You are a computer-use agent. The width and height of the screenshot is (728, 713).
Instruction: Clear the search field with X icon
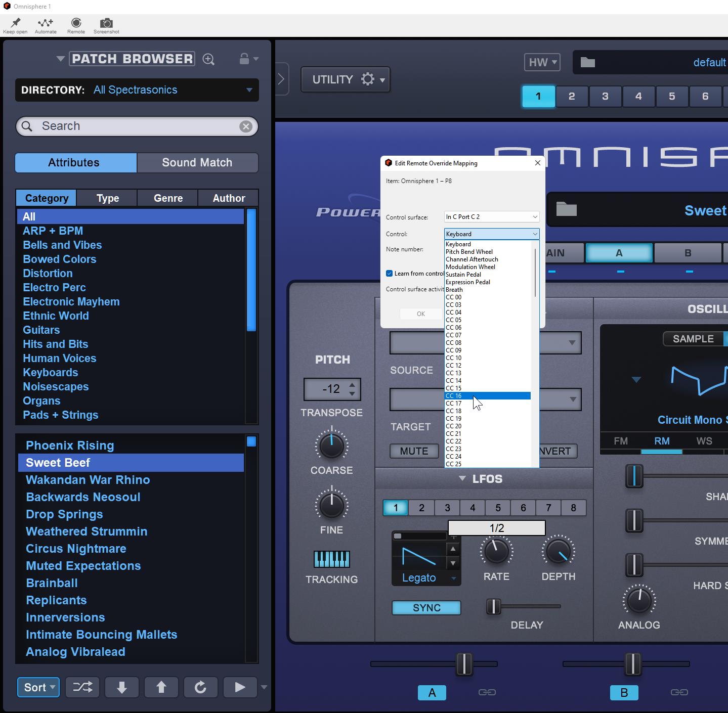(246, 126)
